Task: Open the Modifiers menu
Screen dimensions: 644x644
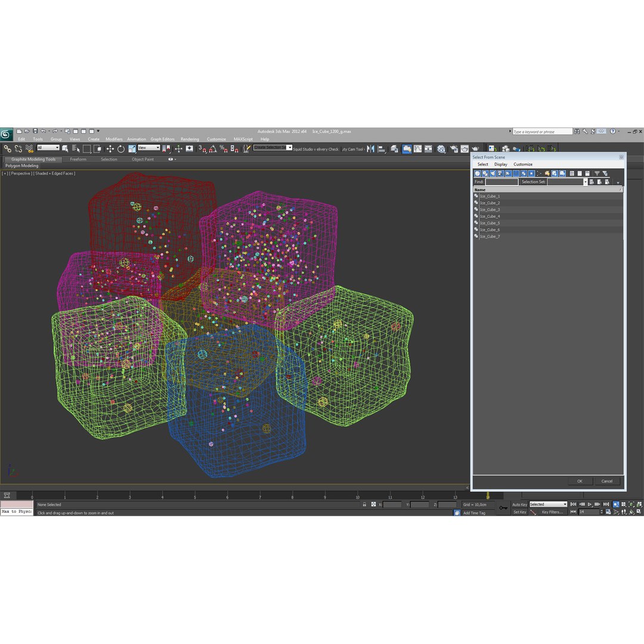Action: click(114, 139)
